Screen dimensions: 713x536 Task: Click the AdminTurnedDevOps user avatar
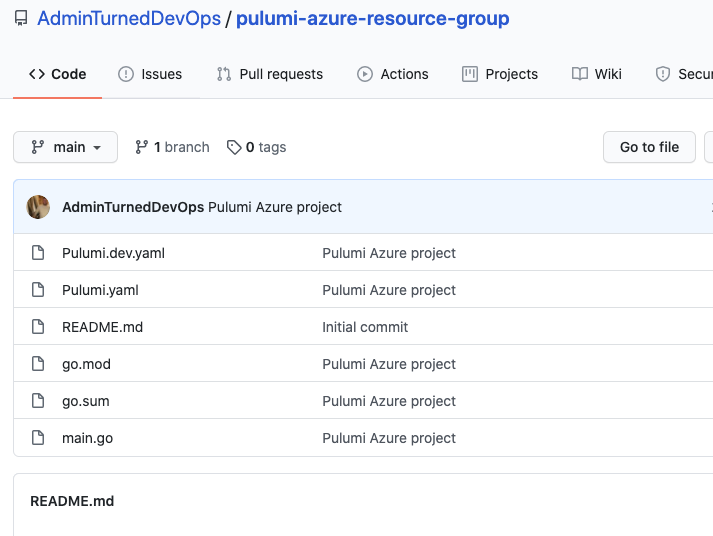coord(38,207)
